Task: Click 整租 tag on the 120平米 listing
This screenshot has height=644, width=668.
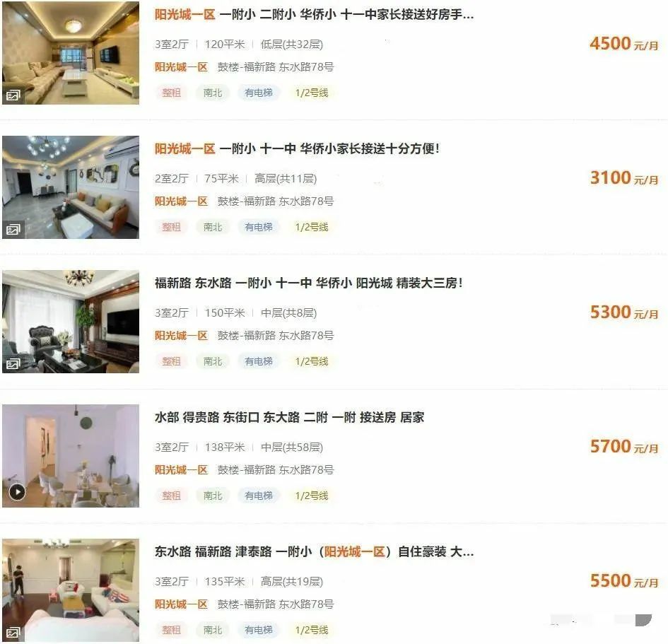Action: click(x=171, y=93)
